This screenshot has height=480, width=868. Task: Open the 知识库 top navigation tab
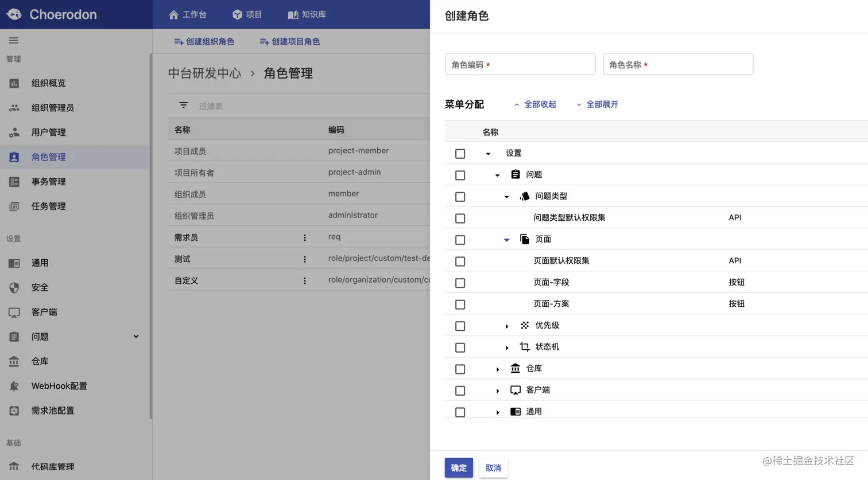pos(307,14)
